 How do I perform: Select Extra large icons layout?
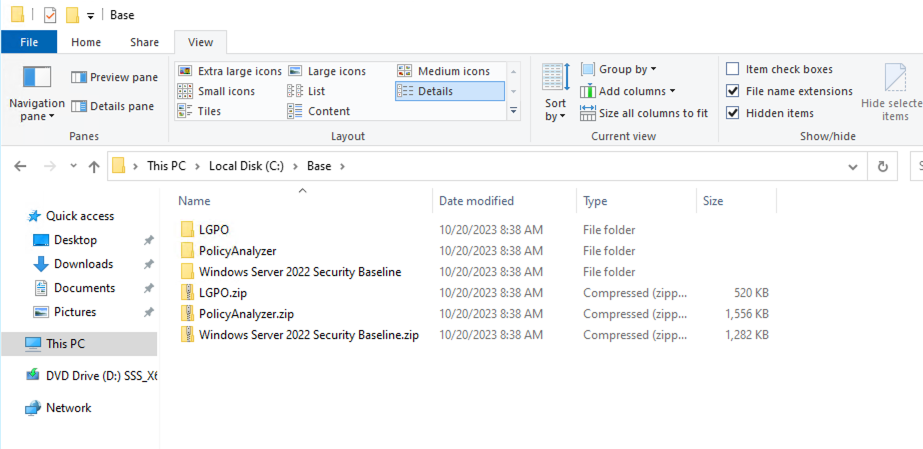(230, 71)
